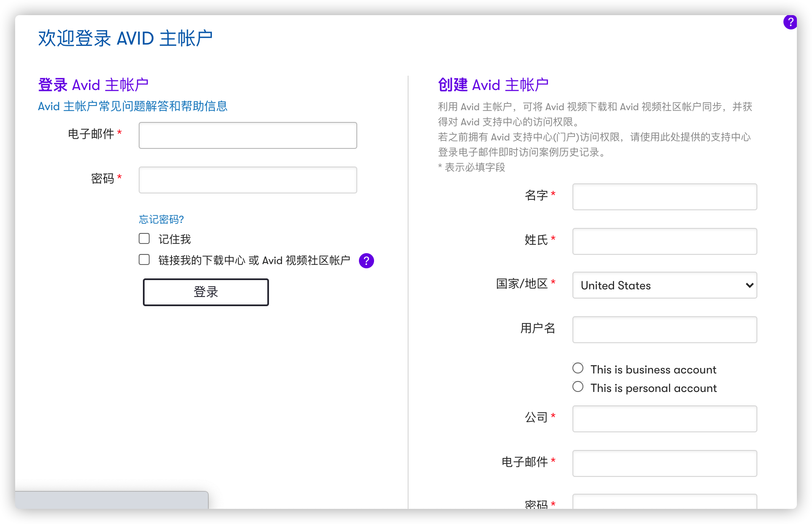The height and width of the screenshot is (524, 812).
Task: Click the 公司 company field
Action: click(664, 419)
